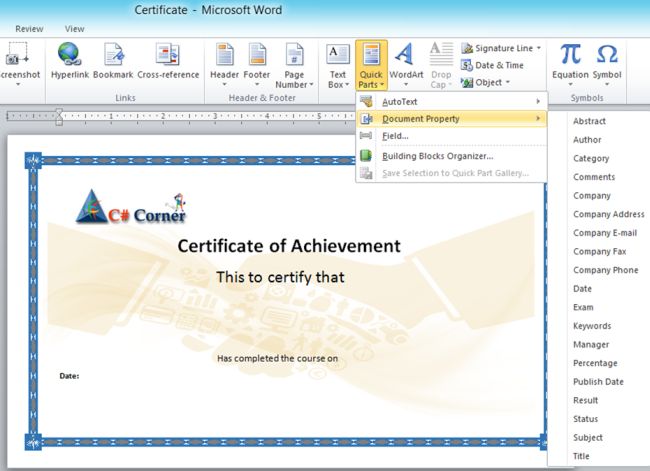This screenshot has height=471, width=650.
Task: Click 'Has completed the course on' text
Action: 277,358
